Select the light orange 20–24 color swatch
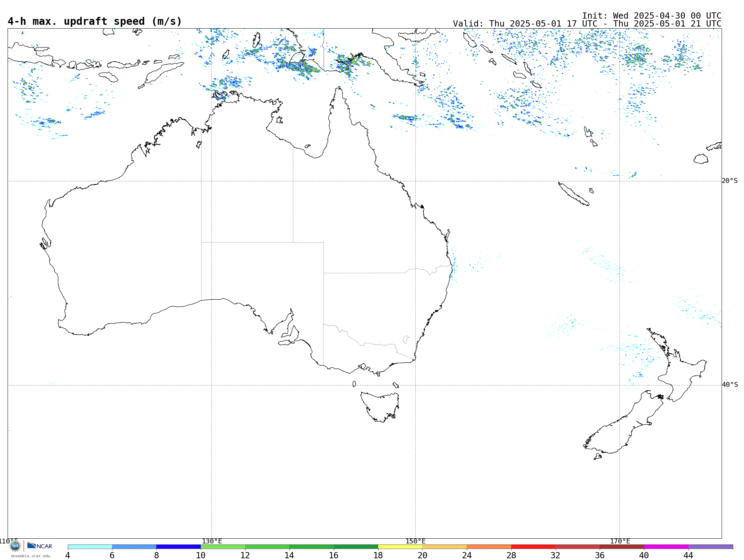This screenshot has height=560, width=744. tap(445, 547)
